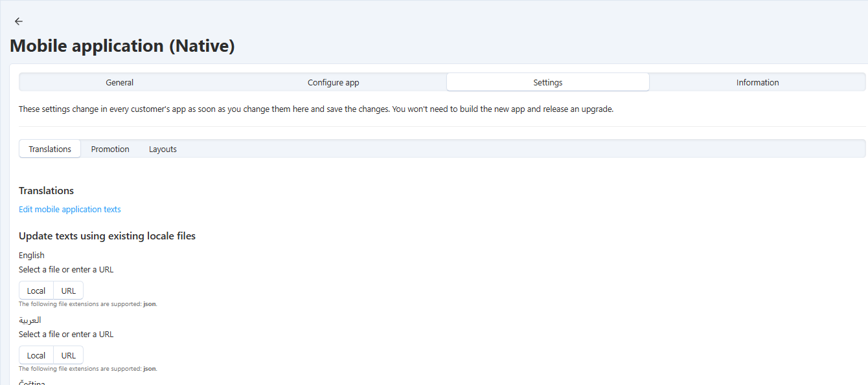Choose Local file option for English
This screenshot has width=868, height=385.
(x=36, y=291)
